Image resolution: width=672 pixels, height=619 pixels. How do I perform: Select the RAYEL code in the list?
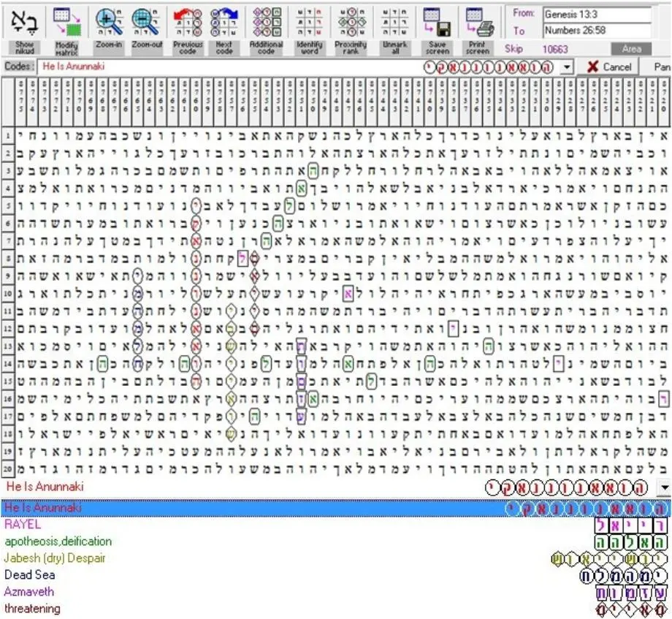335,524
